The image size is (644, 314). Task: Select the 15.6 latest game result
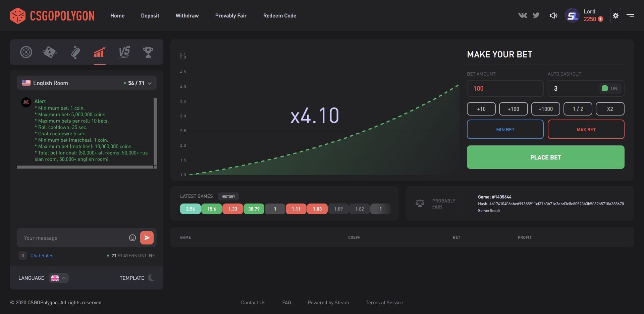click(212, 209)
